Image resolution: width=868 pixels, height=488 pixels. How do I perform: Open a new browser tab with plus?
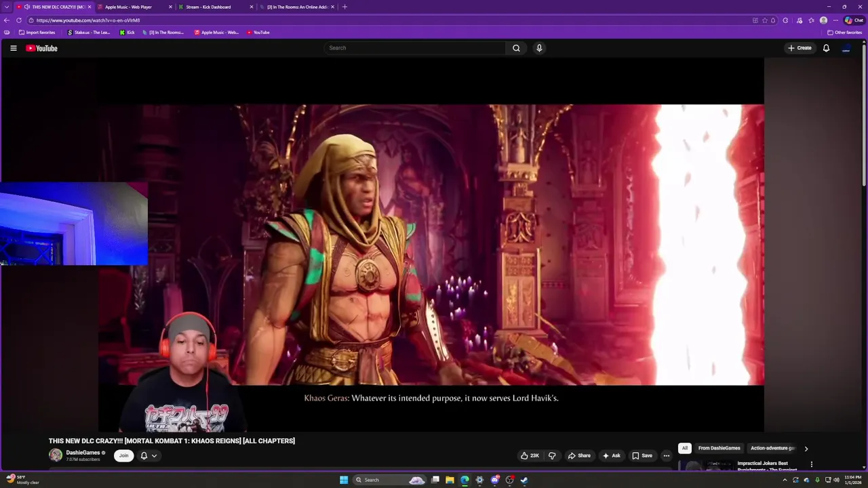pyautogui.click(x=344, y=7)
